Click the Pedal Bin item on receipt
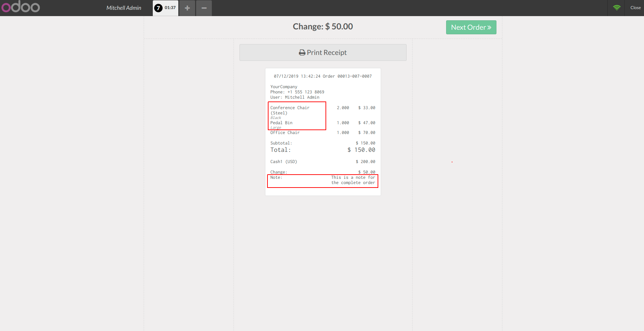The height and width of the screenshot is (331, 644). pos(281,123)
